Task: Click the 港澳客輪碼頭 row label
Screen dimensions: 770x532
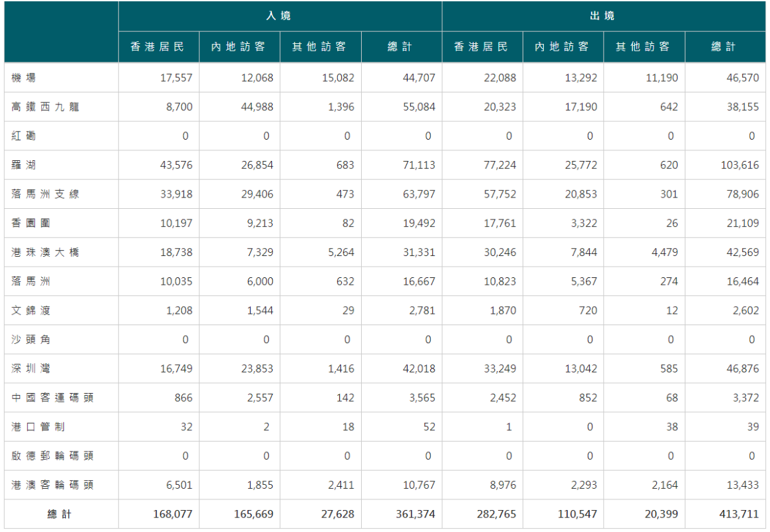Action: point(53,485)
